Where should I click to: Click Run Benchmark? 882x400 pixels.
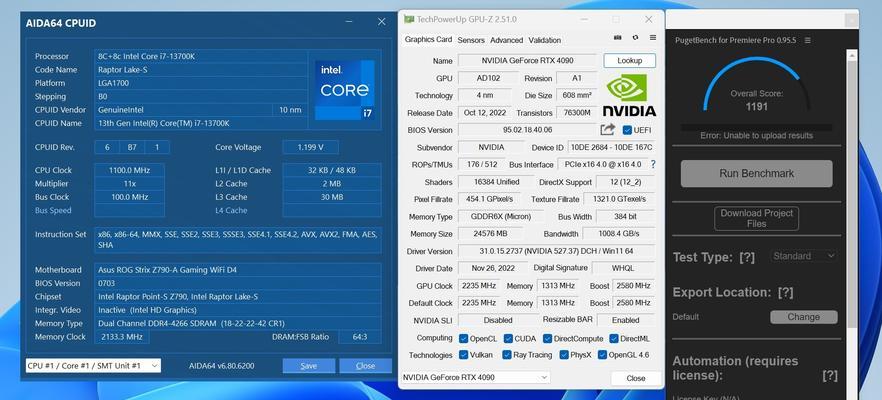point(757,173)
